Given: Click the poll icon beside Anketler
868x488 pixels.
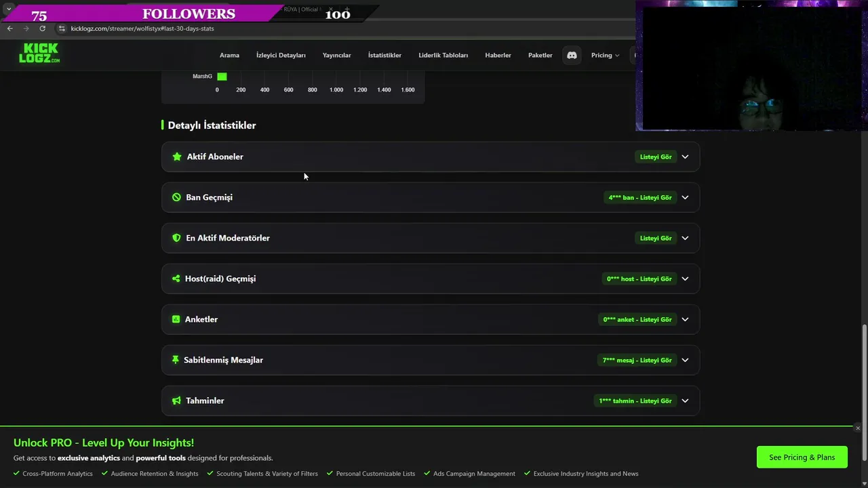Looking at the screenshot, I should [x=176, y=319].
